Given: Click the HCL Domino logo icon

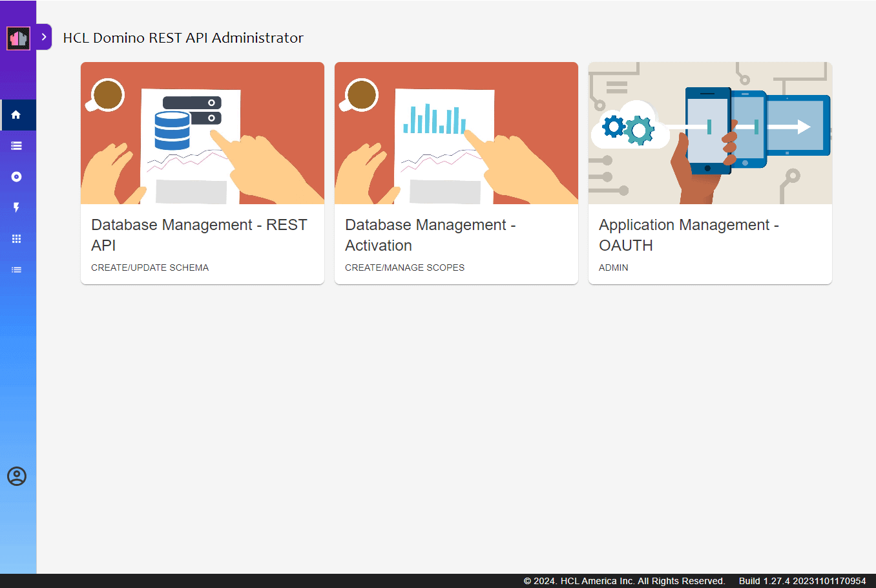Looking at the screenshot, I should point(18,38).
